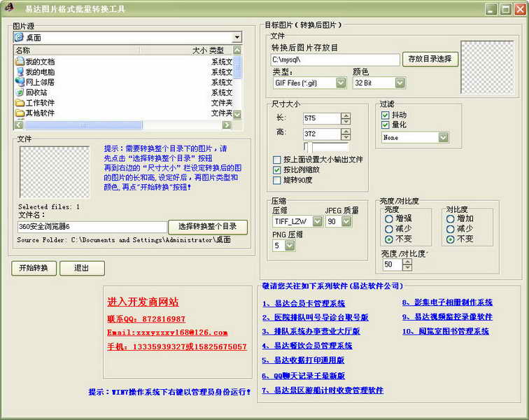
Task: Open link 10、阅览室图书管理系统
Action: 445,332
